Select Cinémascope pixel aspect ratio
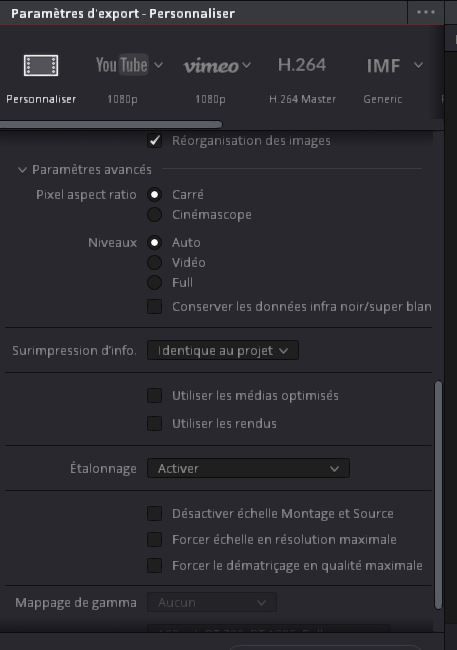 pos(154,214)
